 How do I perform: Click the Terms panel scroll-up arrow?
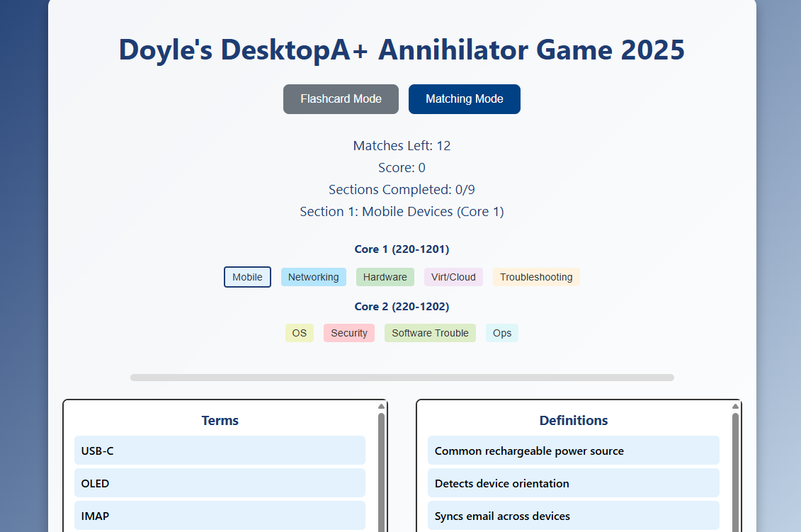click(x=381, y=407)
